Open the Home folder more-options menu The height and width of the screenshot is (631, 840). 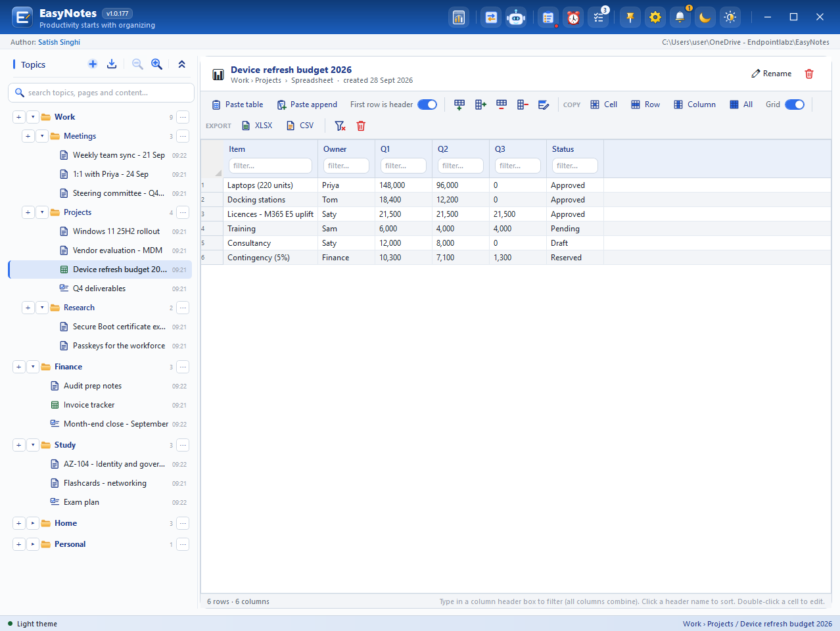click(x=183, y=523)
